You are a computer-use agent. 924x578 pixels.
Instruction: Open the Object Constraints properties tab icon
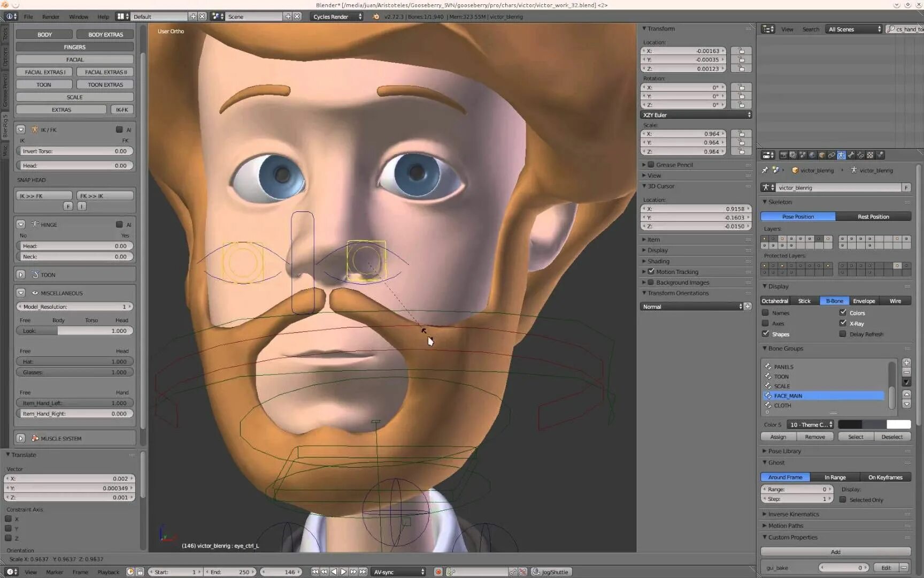[x=831, y=155]
